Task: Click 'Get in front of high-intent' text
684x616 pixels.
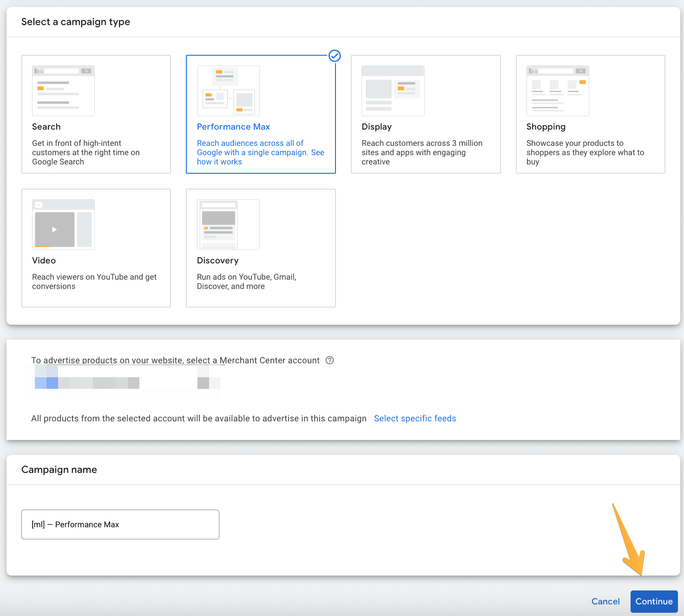Action: click(86, 152)
